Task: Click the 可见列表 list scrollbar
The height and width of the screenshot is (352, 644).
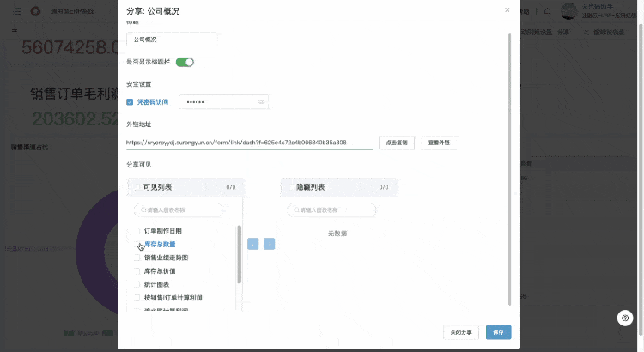Action: (240, 254)
